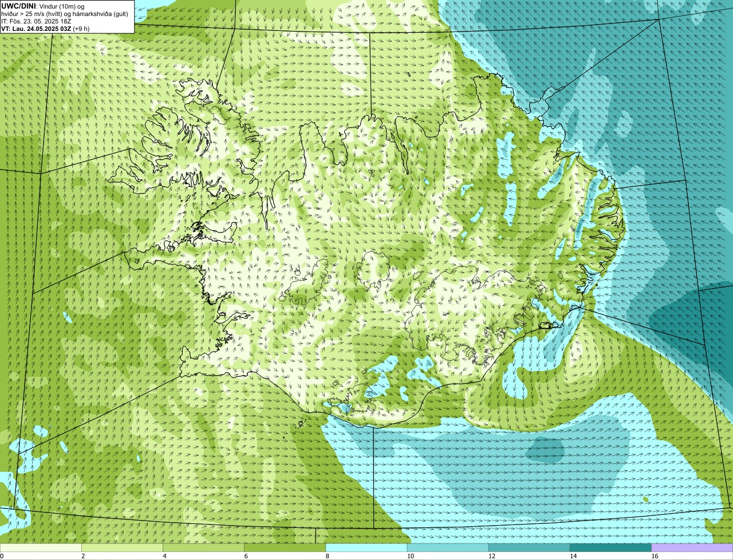This screenshot has width=733, height=560.
Task: Click the "0" label on the color scale
Action: click(x=2, y=556)
